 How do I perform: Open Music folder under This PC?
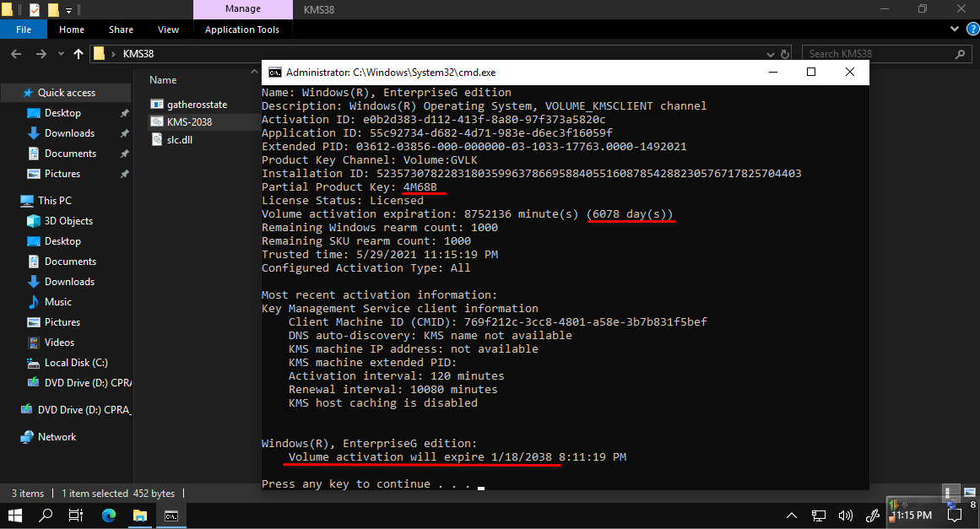pos(57,302)
